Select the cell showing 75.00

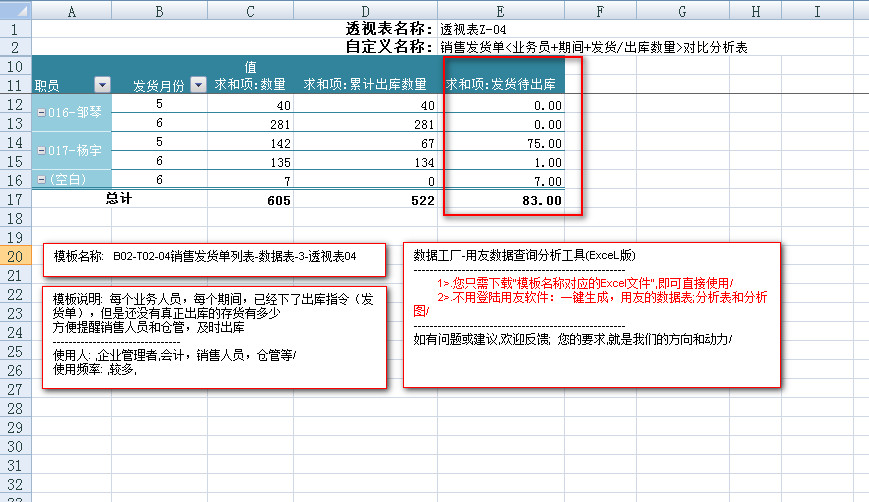click(x=503, y=143)
